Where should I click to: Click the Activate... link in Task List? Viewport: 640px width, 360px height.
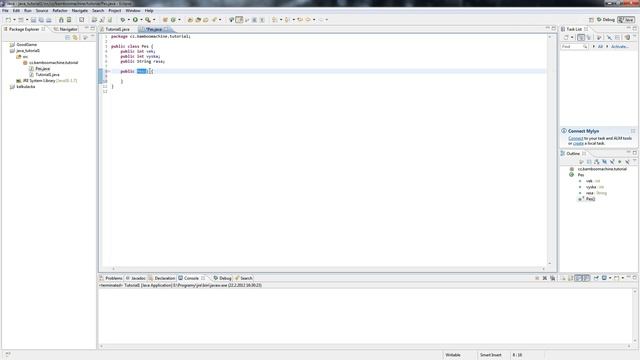pyautogui.click(x=620, y=47)
